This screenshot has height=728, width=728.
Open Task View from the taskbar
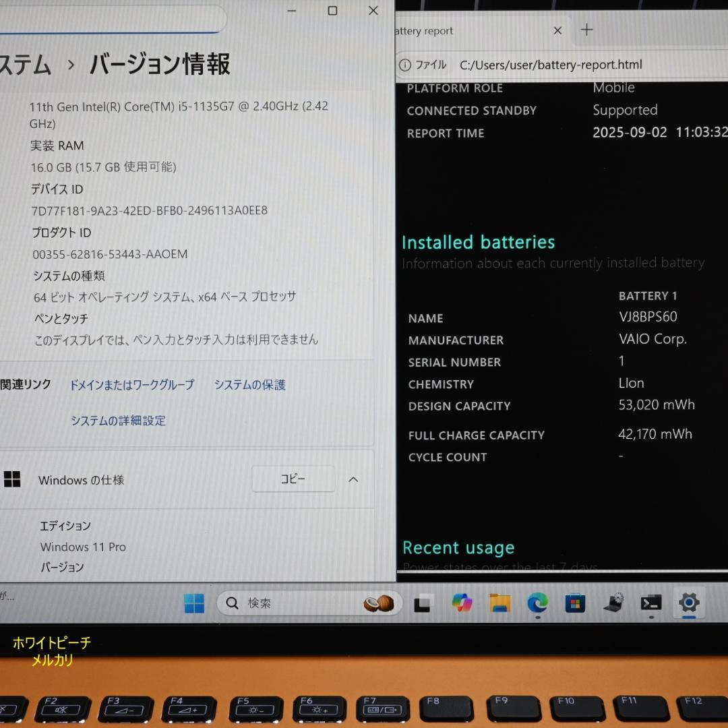coord(423,603)
